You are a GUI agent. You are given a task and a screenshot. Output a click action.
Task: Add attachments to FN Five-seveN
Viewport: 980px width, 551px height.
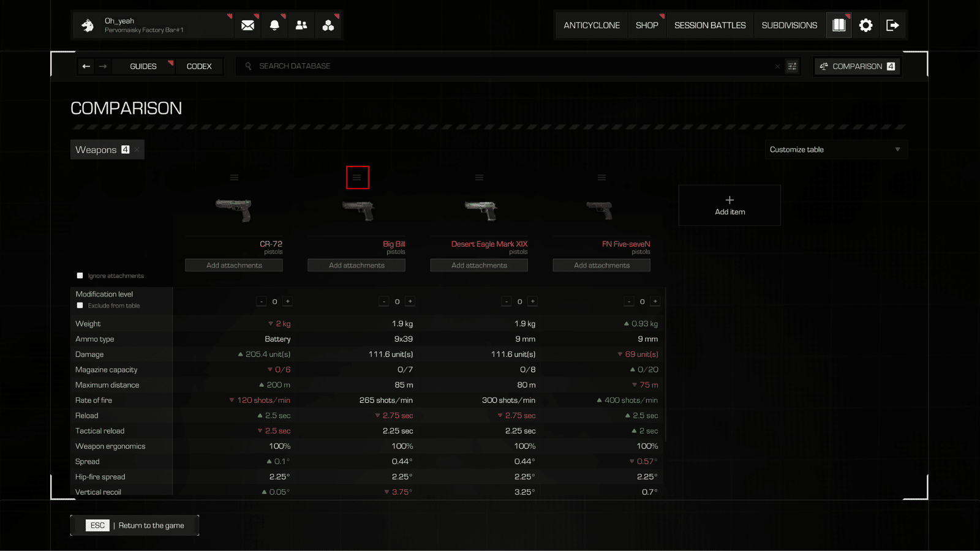click(x=601, y=265)
